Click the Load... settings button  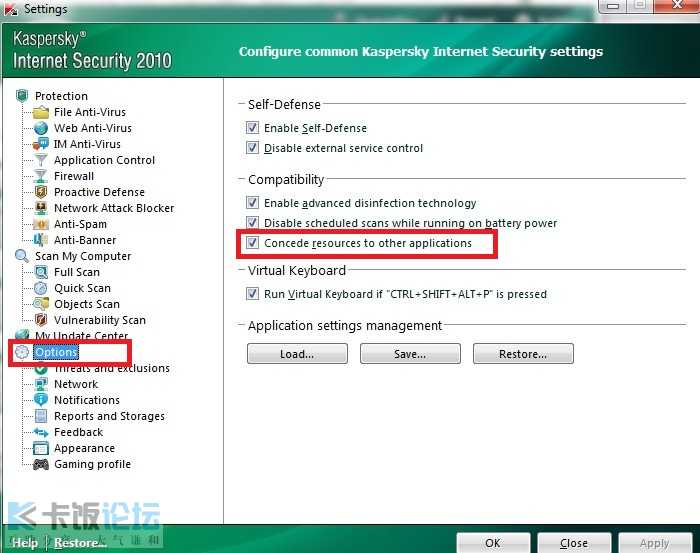pos(297,354)
